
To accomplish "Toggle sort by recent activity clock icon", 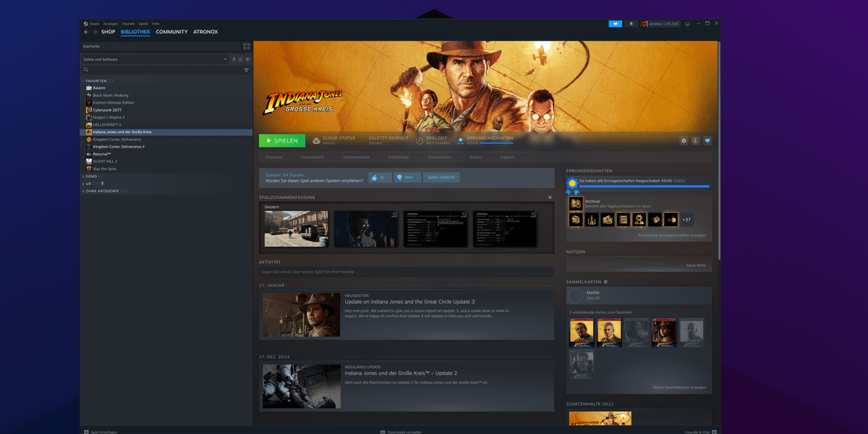I will click(x=240, y=59).
